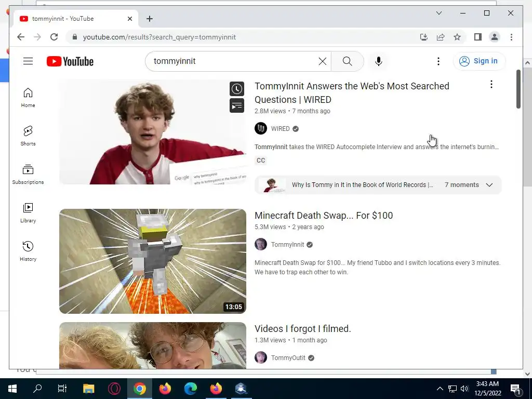Viewport: 532px width, 399px height.
Task: Open the YouTube guide hamburger menu
Action: point(28,61)
